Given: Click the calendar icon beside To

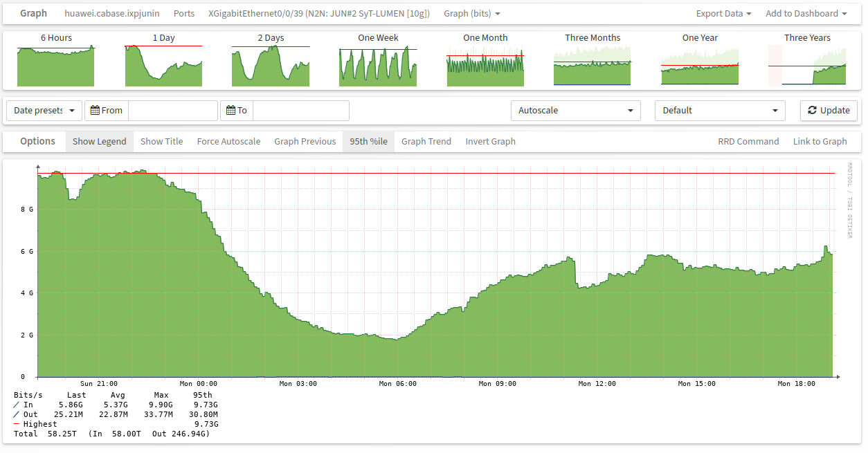Looking at the screenshot, I should coord(230,111).
